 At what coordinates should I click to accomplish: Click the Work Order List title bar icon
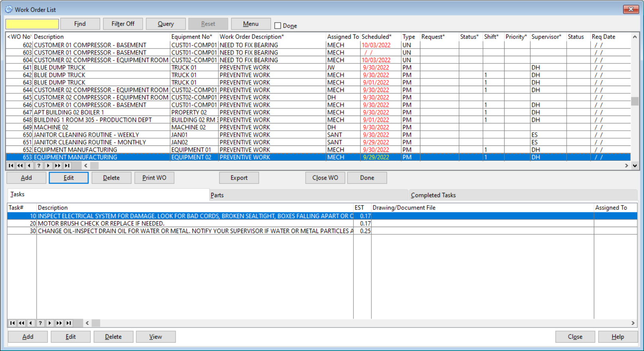[x=9, y=9]
